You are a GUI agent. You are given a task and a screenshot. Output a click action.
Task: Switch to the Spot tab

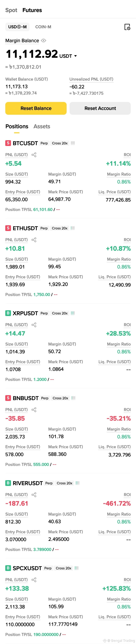(x=11, y=10)
